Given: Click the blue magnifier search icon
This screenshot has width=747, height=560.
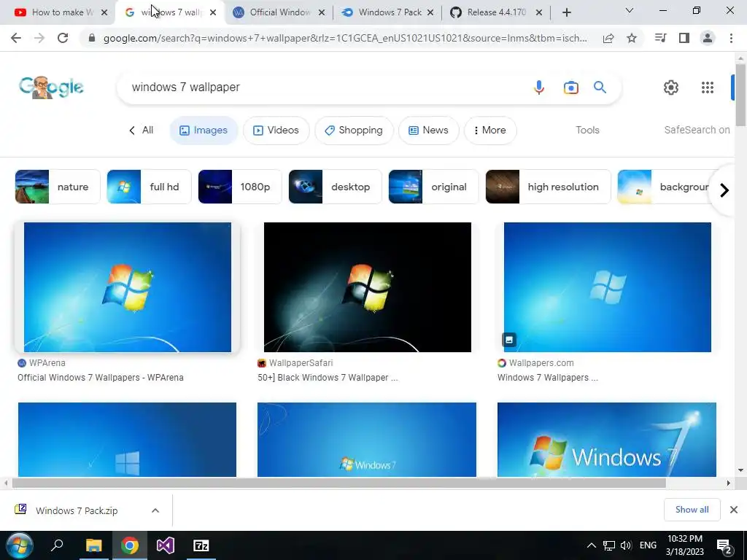Looking at the screenshot, I should point(600,87).
